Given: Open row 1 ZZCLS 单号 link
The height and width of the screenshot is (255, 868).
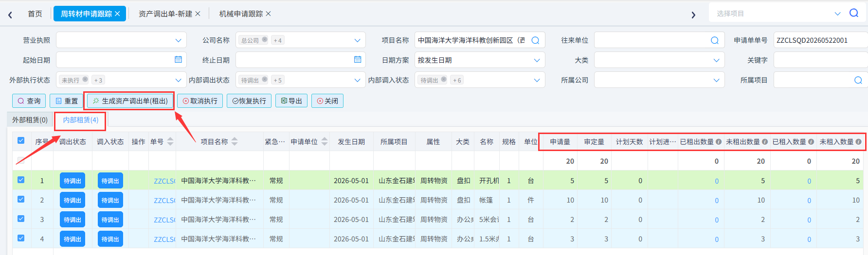Looking at the screenshot, I should [164, 181].
